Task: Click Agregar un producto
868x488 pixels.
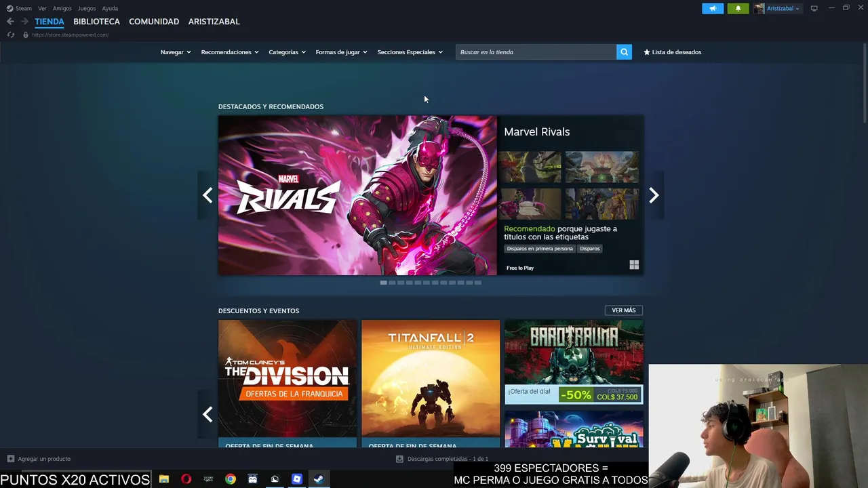Action: 44,459
